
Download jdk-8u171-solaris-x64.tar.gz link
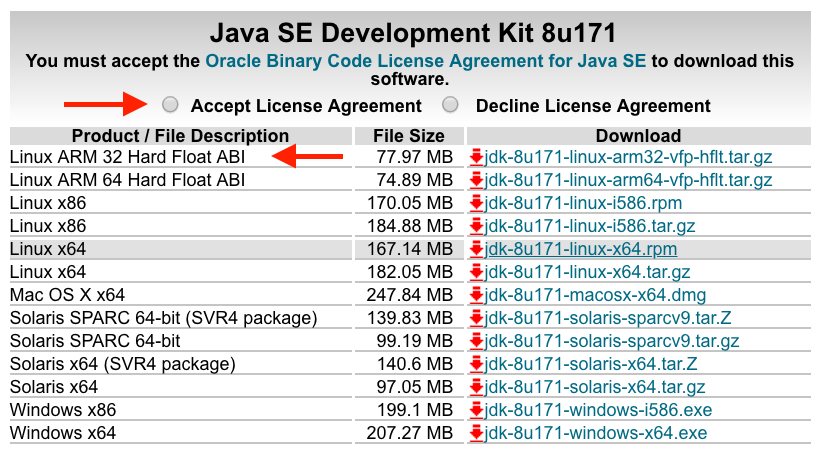coord(595,388)
